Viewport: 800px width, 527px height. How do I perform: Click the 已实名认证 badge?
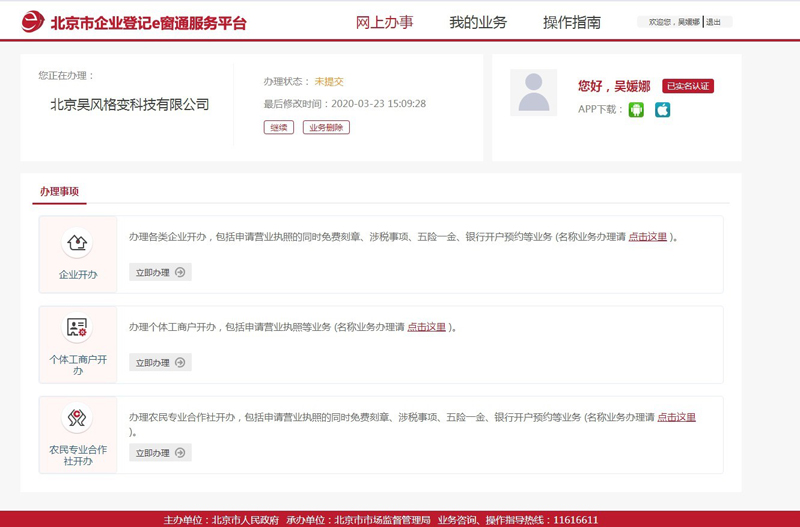[688, 86]
